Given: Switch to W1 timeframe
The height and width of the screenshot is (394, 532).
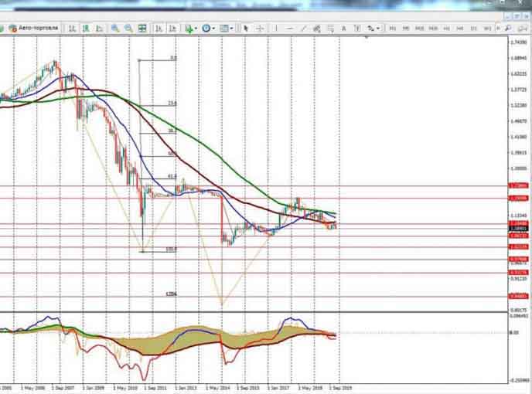Looking at the screenshot, I should pyautogui.click(x=487, y=29).
